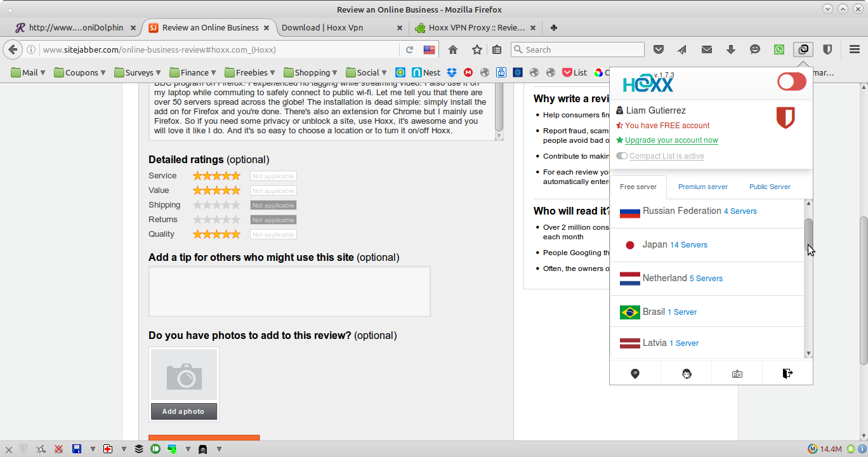Click the paper plane send toolbar icon
868x457 pixels.
[682, 50]
